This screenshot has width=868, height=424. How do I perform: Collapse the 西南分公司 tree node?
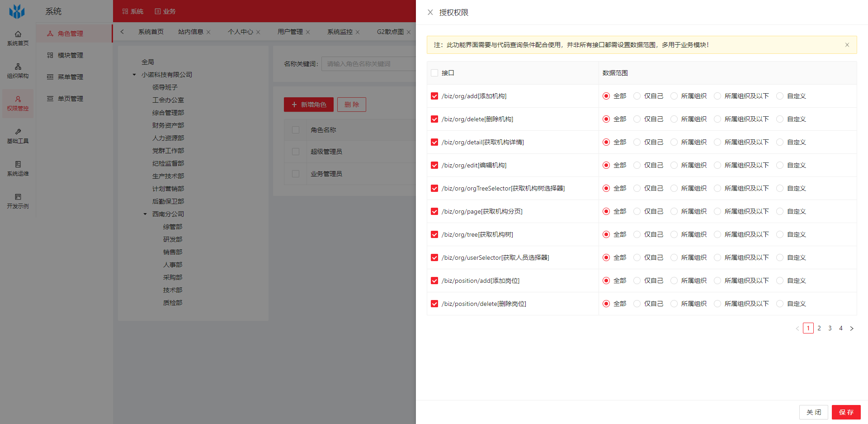[145, 214]
